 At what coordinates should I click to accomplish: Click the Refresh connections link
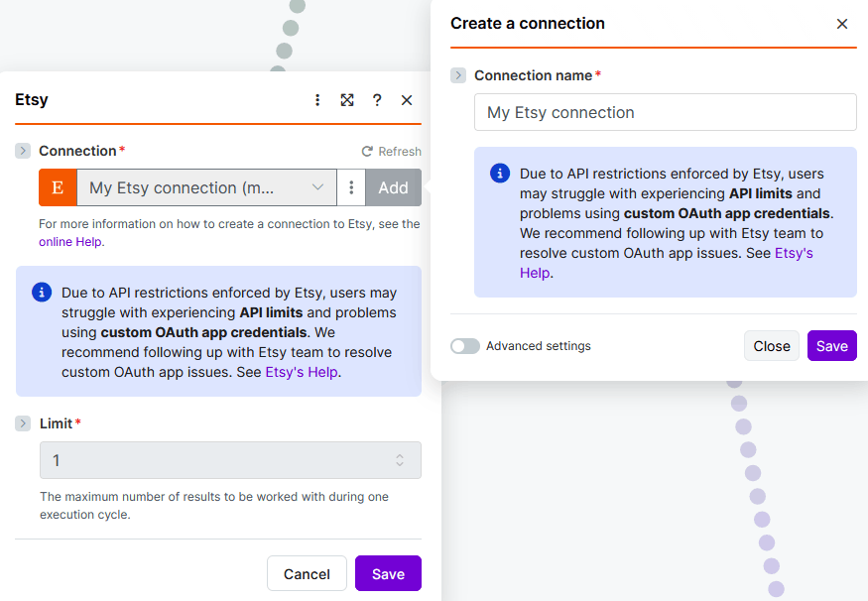[392, 151]
